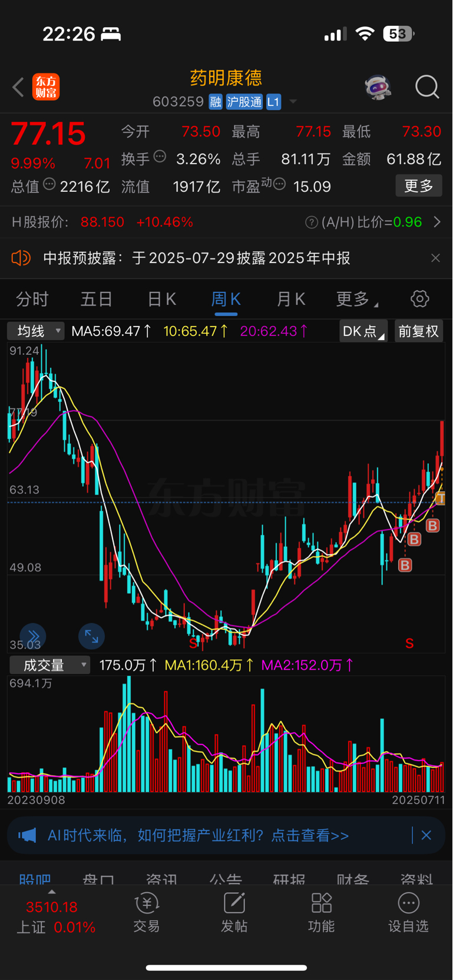Dismiss the 中报预披露 notice
The image size is (453, 980).
[435, 258]
